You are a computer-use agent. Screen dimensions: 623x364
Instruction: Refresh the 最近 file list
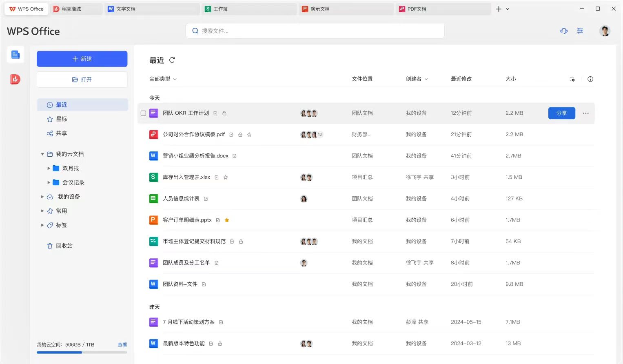pos(172,60)
